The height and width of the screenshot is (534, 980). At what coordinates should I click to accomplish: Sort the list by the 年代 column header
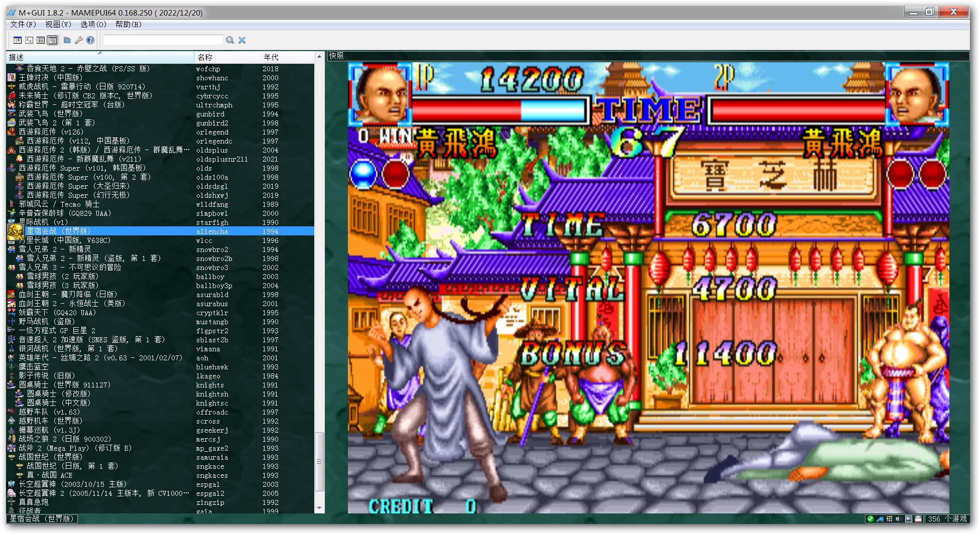click(x=288, y=57)
